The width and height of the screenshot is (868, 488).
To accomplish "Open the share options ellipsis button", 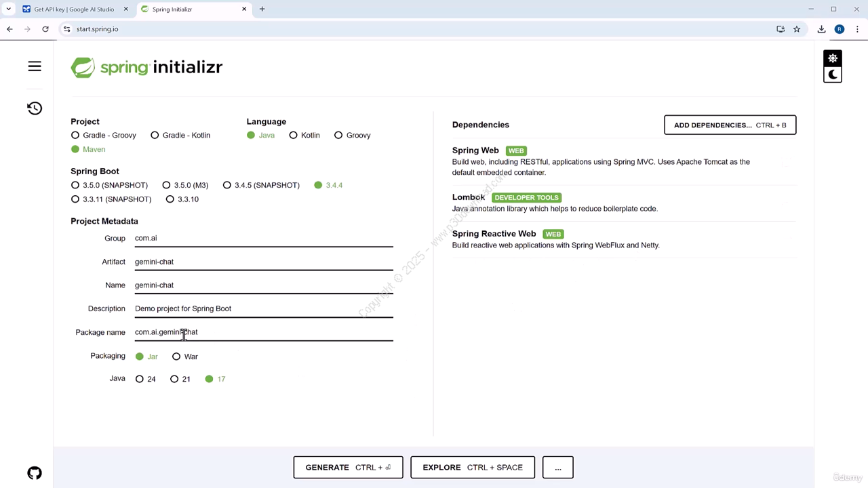I will click(558, 467).
